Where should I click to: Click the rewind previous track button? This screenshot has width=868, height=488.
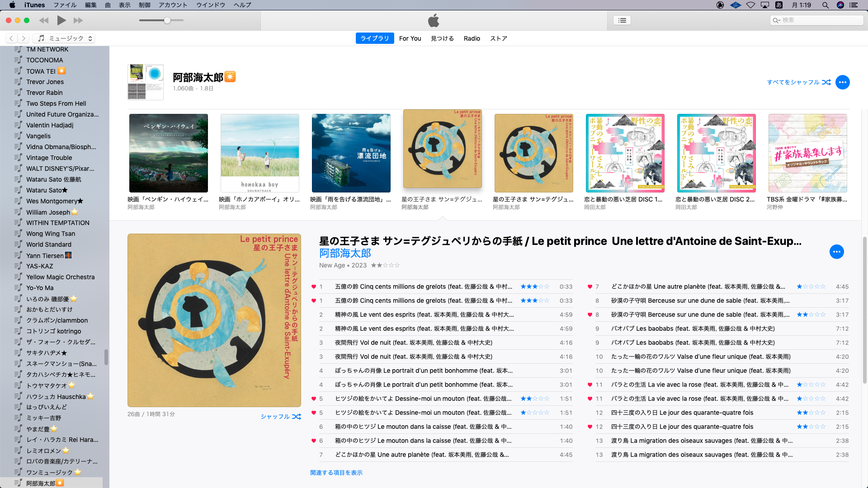click(x=44, y=20)
